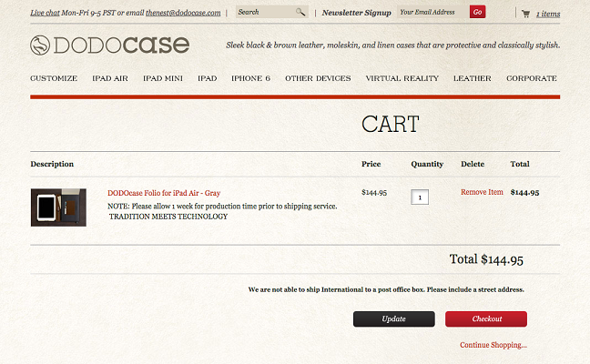
Task: Click the search magnifier icon
Action: (x=300, y=12)
